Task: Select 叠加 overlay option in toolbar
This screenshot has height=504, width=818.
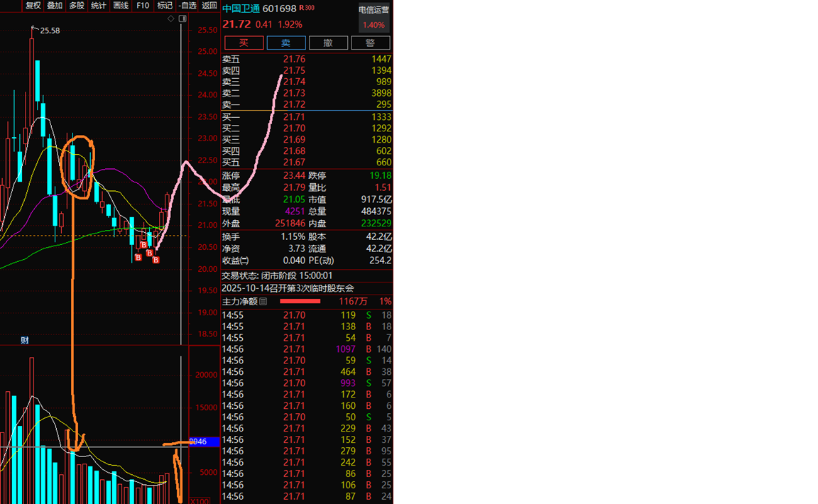Action: [x=55, y=5]
